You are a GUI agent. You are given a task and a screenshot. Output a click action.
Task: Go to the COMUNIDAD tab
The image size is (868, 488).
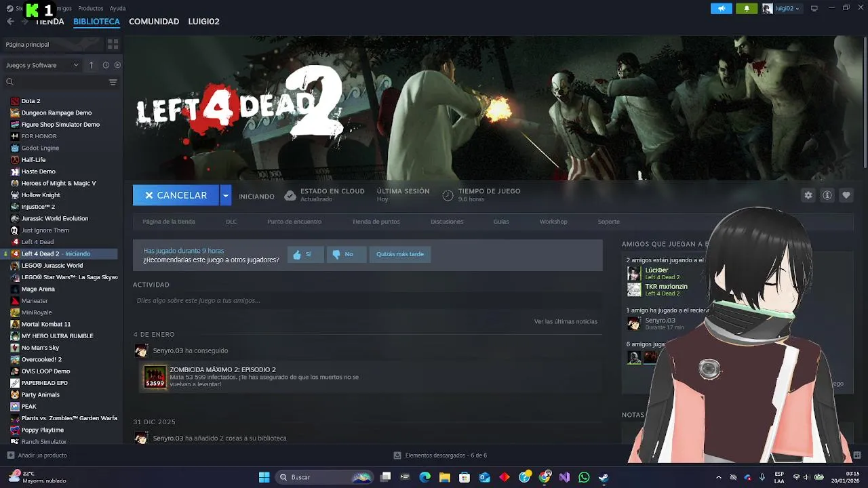(x=154, y=22)
